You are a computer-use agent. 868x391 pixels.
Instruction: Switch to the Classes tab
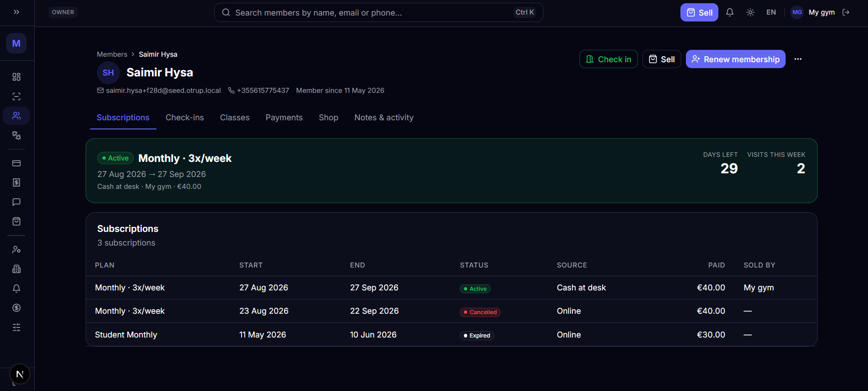pos(235,118)
